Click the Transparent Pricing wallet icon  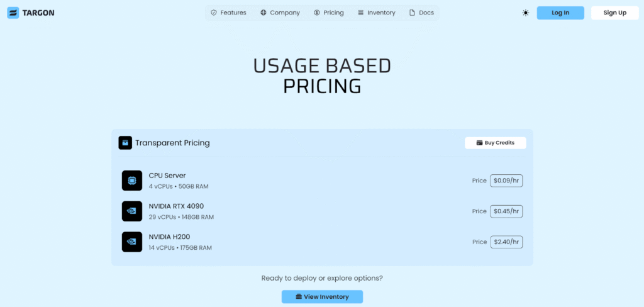click(125, 143)
